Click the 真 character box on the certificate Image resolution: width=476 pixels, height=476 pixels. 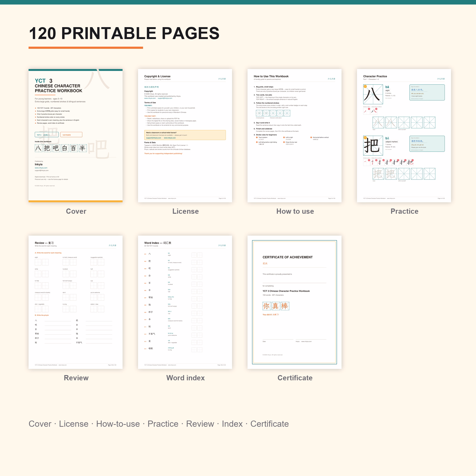[x=276, y=306]
